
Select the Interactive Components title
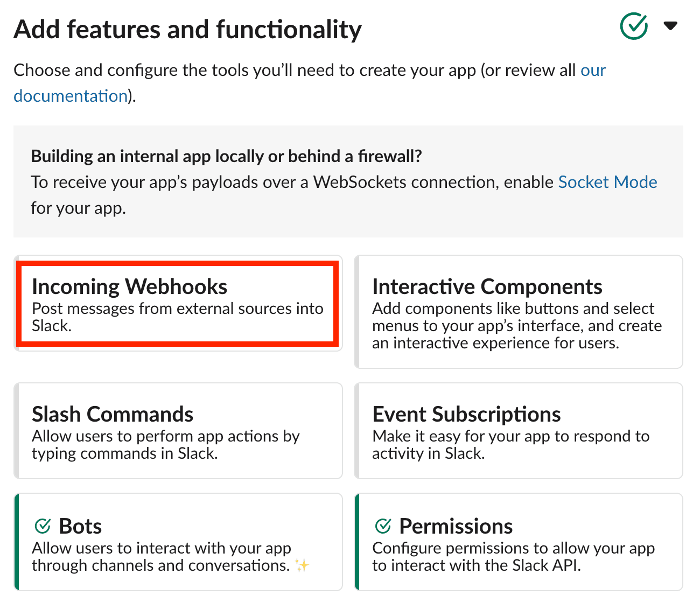[x=487, y=287]
